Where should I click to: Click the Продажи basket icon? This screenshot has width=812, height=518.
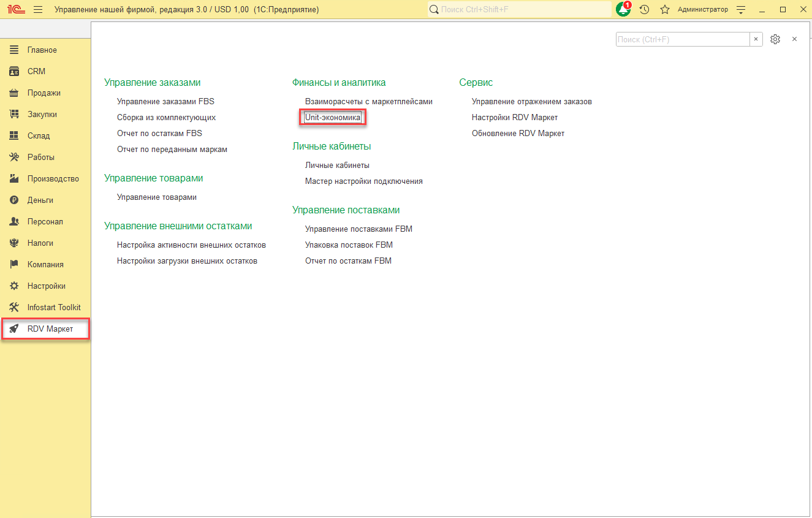(x=14, y=93)
